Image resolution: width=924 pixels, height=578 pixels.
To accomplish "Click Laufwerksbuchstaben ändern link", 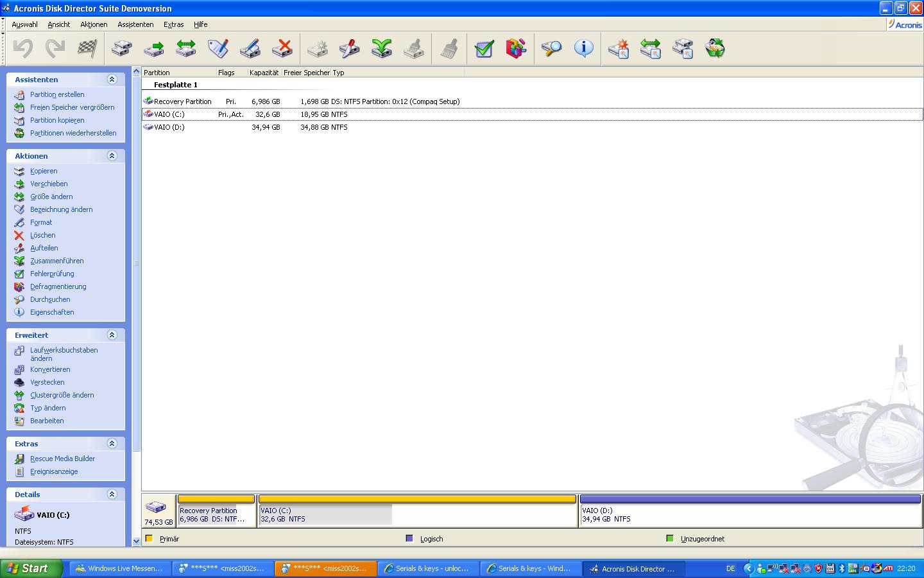I will point(64,354).
